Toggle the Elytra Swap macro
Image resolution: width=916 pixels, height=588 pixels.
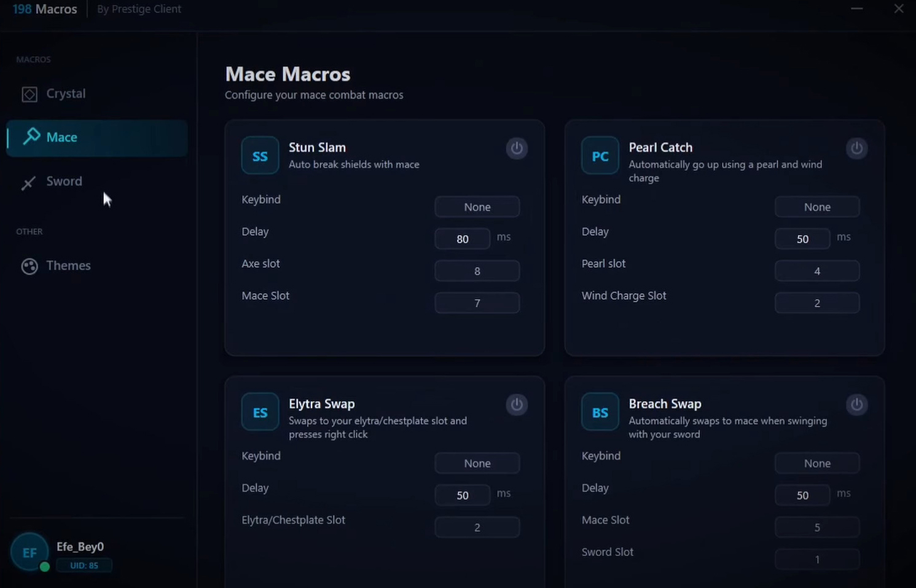click(x=516, y=404)
